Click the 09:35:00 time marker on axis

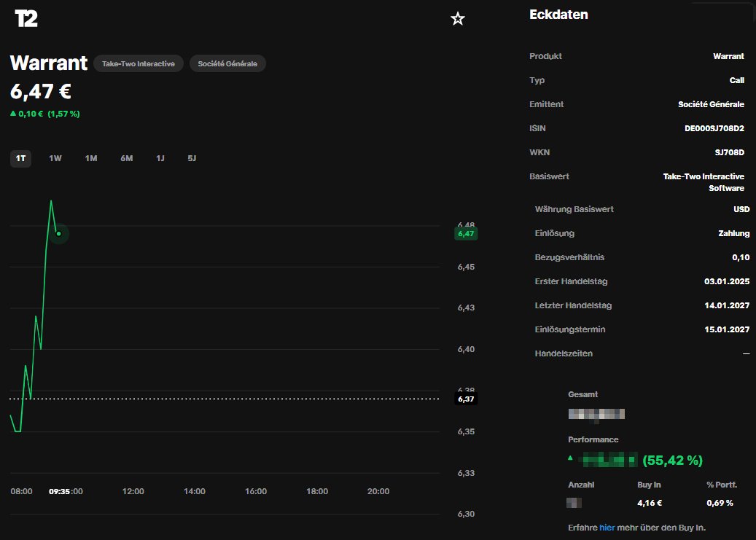click(66, 491)
